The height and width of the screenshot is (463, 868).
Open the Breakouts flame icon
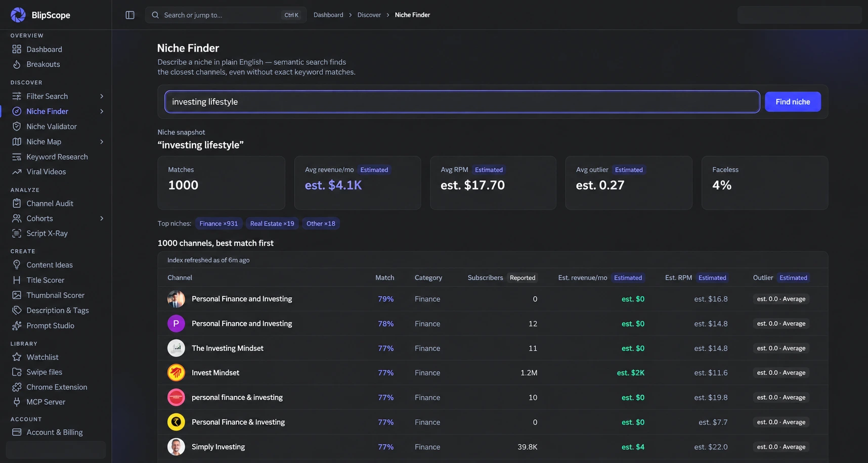coord(17,64)
